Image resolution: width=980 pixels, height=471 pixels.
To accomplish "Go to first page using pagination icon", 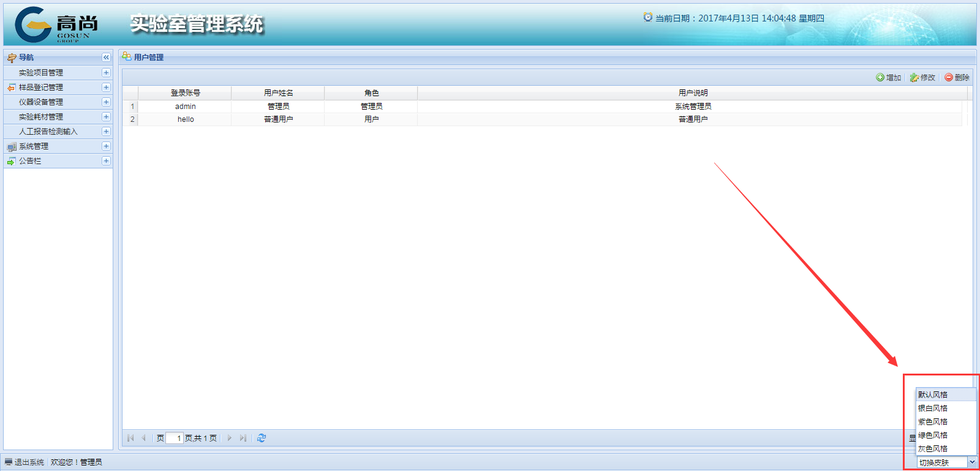I will 130,438.
